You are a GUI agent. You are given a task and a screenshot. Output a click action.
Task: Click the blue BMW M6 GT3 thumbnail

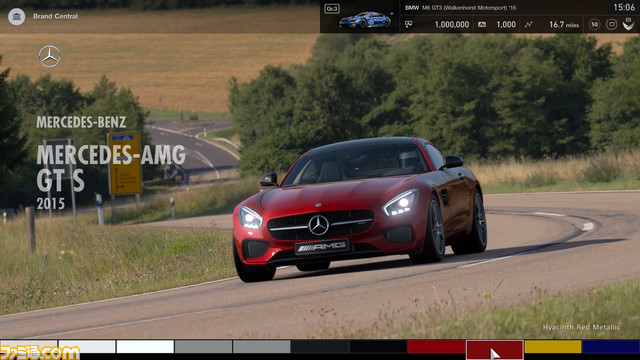(x=365, y=20)
